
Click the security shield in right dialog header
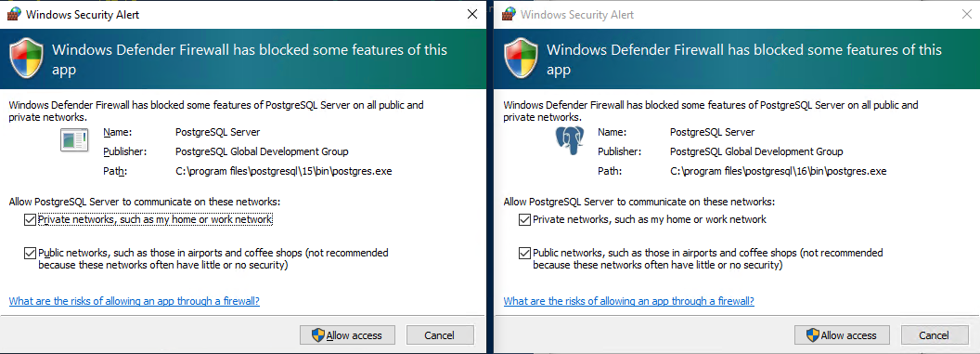click(522, 59)
